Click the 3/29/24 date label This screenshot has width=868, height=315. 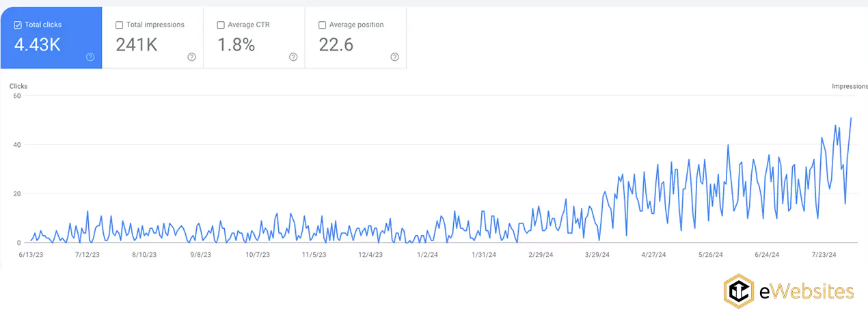pos(597,255)
